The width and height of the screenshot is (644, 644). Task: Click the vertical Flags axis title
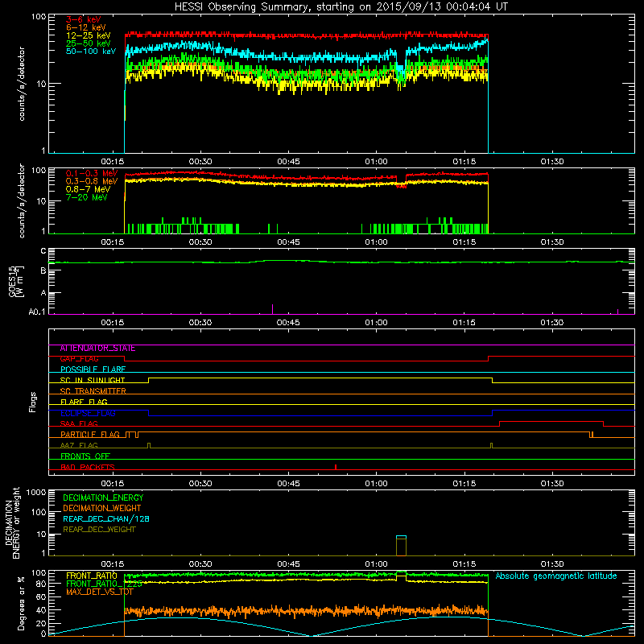pyautogui.click(x=33, y=402)
